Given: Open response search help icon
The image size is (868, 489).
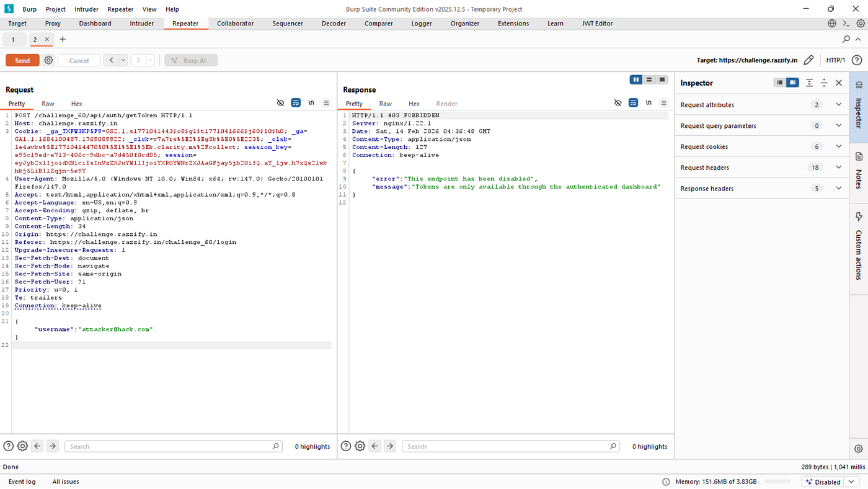Looking at the screenshot, I should pyautogui.click(x=346, y=446).
